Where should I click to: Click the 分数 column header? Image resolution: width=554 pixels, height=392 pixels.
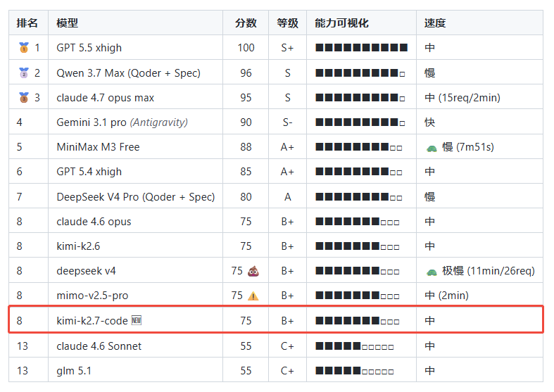(x=246, y=23)
